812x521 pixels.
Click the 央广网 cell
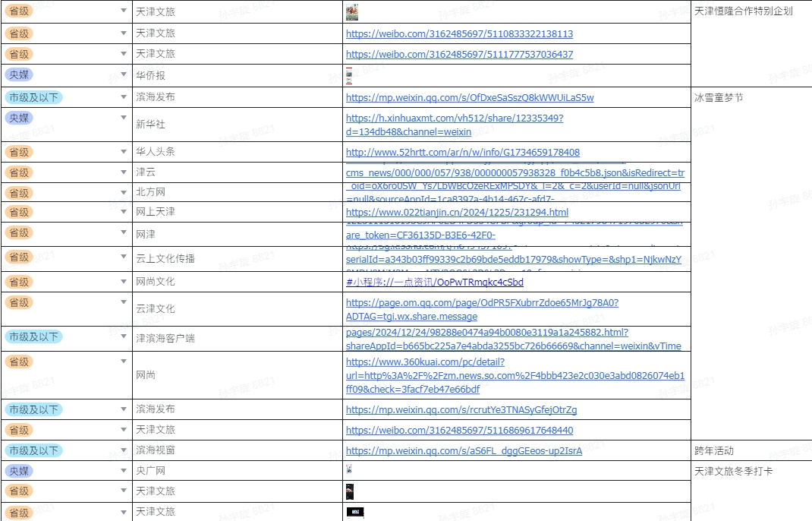coord(238,471)
